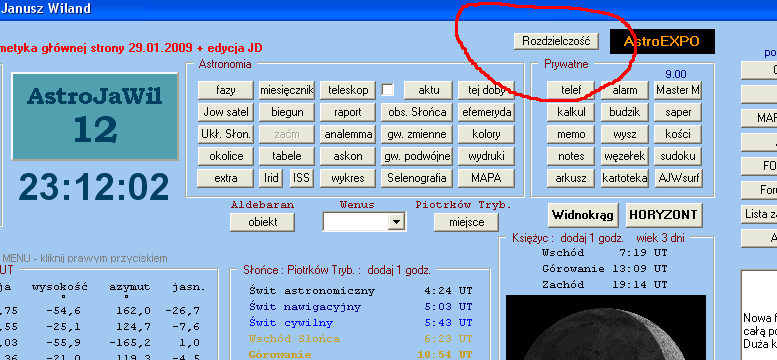Open the tabele button

pyautogui.click(x=287, y=156)
